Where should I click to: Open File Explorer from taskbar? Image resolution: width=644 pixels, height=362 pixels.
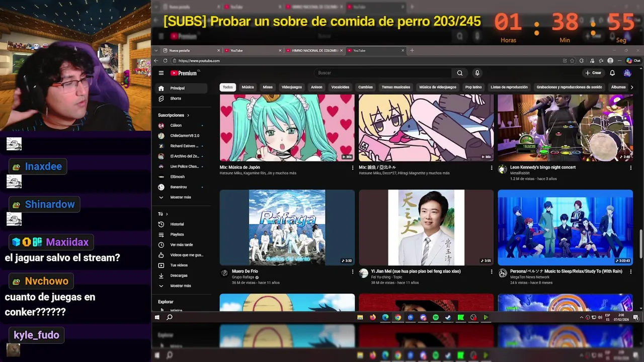point(360,317)
